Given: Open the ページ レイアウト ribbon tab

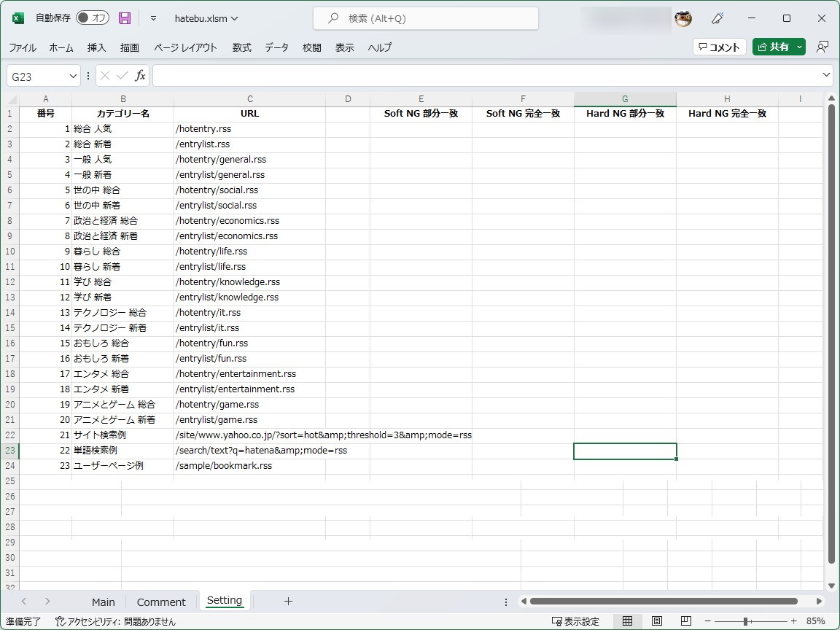Looking at the screenshot, I should click(185, 47).
